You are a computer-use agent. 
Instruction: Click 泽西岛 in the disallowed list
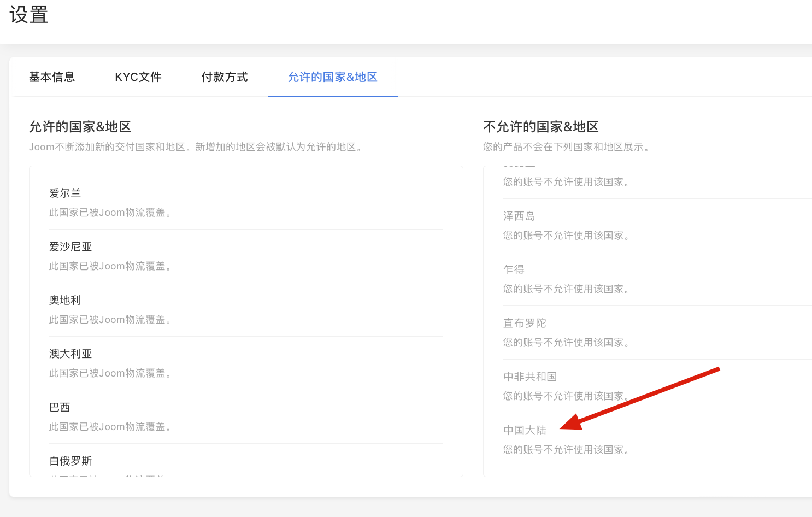coord(519,216)
